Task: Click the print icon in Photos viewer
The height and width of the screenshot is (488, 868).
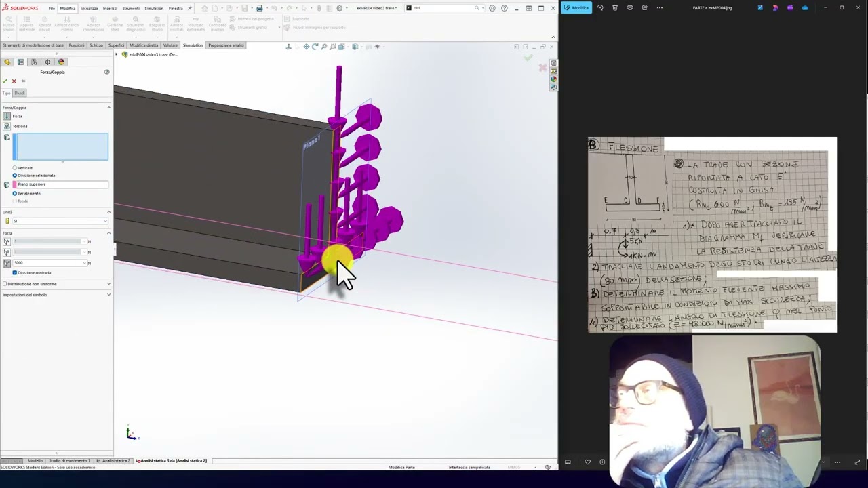Action: [630, 7]
